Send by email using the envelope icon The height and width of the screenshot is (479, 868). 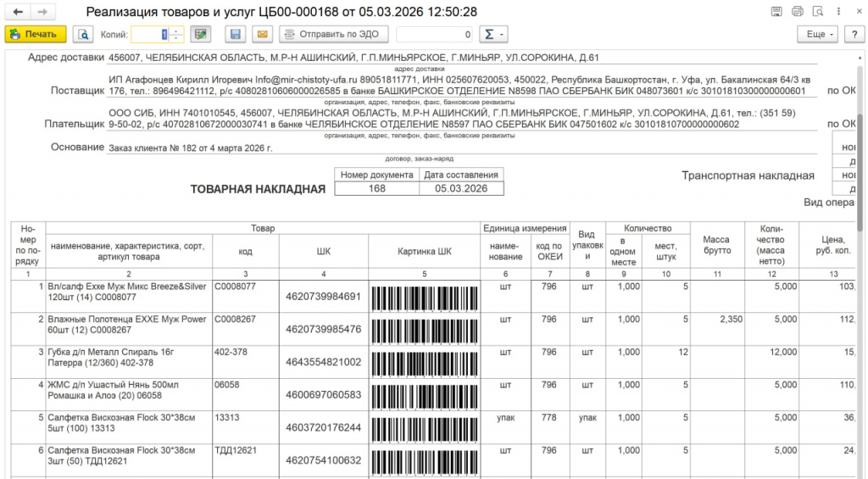click(x=263, y=34)
